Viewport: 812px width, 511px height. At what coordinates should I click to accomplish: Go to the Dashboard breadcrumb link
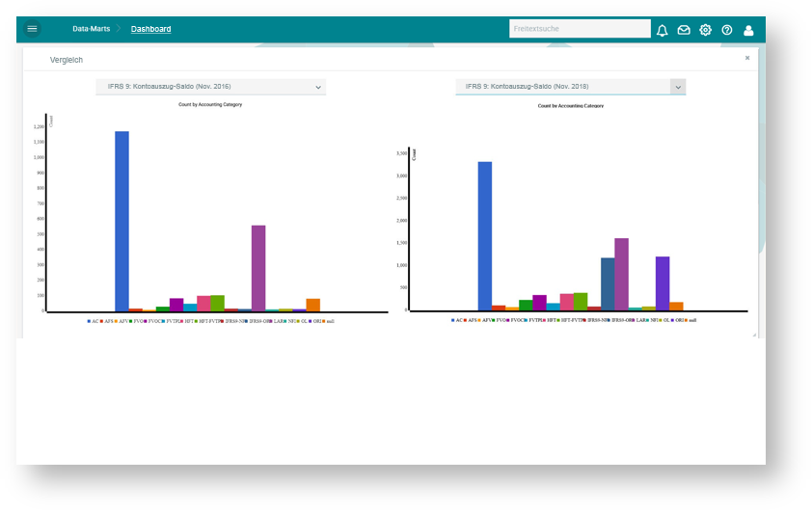pyautogui.click(x=151, y=29)
